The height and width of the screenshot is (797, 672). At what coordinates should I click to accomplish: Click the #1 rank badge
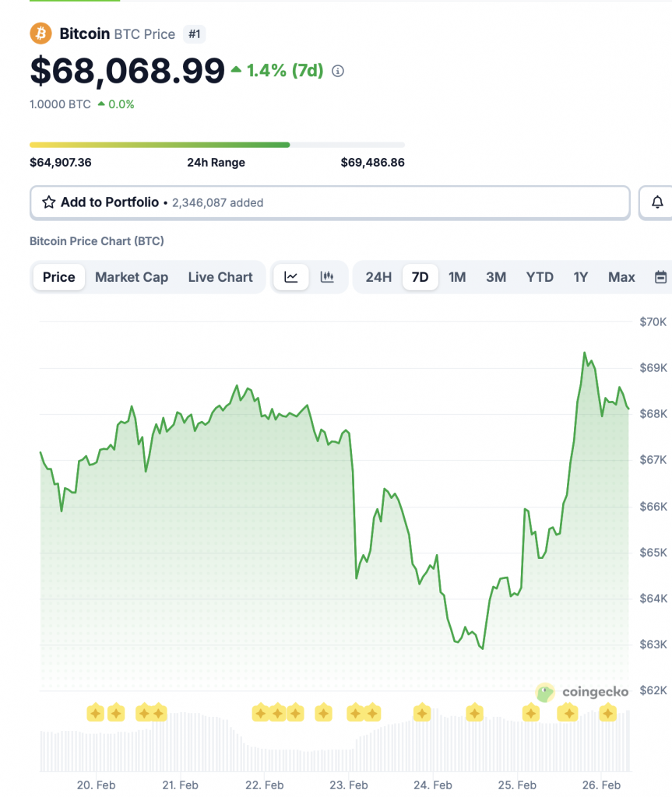pyautogui.click(x=195, y=34)
